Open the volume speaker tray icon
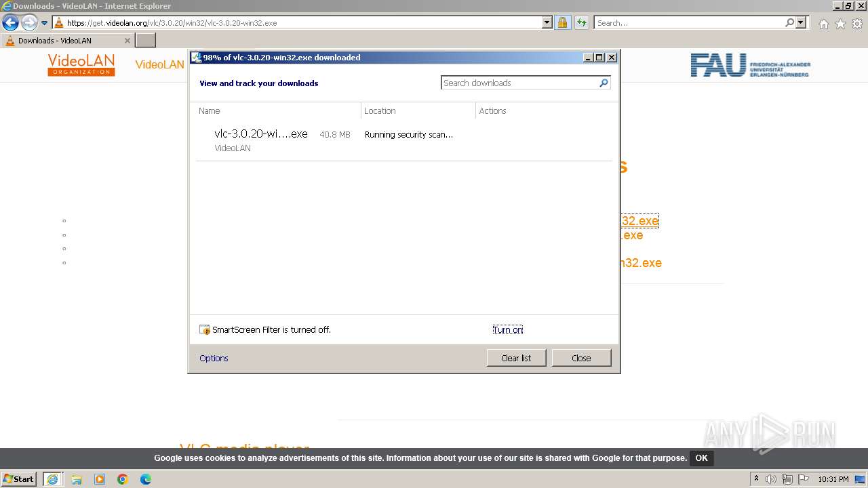The width and height of the screenshot is (868, 488). pos(771,479)
